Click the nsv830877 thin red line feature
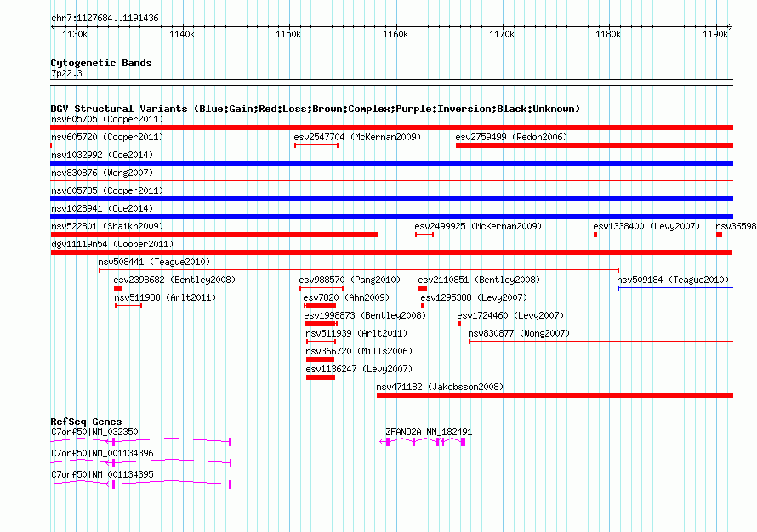This screenshot has height=532, width=757. [x=601, y=342]
